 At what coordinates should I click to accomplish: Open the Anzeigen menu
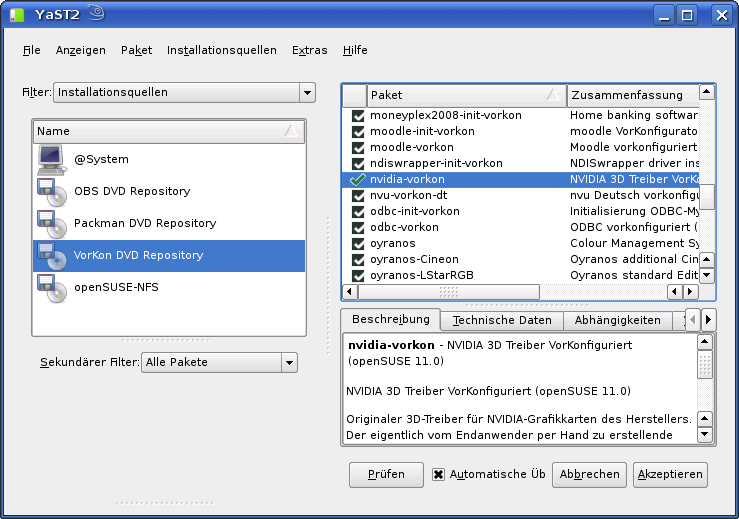(x=81, y=50)
